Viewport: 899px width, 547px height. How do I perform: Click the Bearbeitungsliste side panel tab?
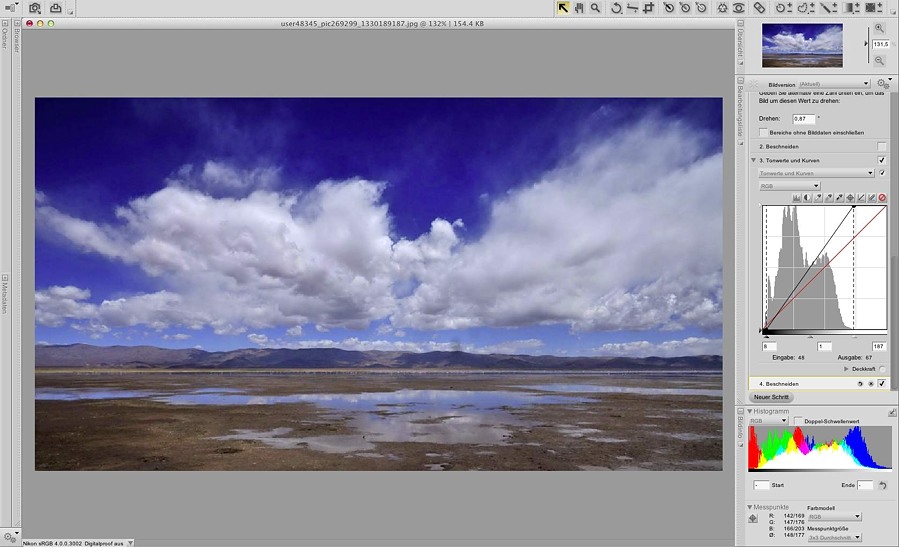pos(740,111)
